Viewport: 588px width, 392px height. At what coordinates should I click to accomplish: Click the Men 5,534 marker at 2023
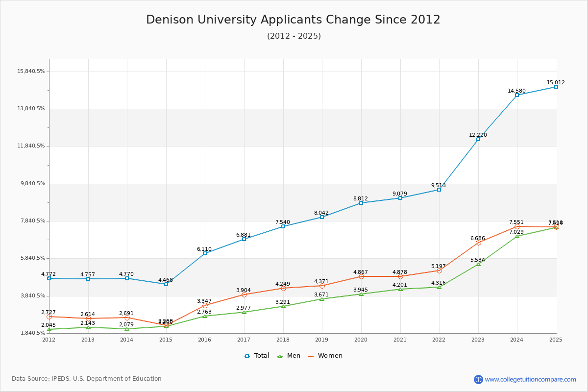(478, 264)
